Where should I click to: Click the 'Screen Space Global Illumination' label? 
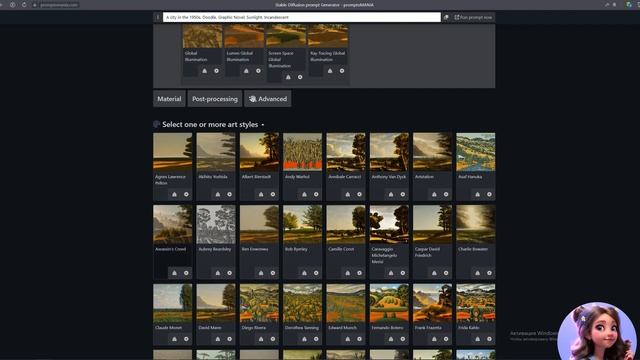coord(280,59)
